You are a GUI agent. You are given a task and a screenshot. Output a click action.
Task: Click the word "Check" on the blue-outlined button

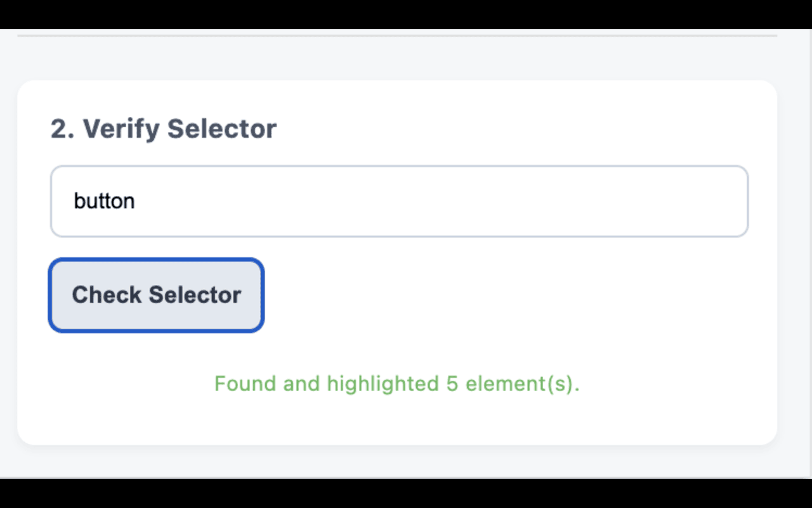pos(107,295)
